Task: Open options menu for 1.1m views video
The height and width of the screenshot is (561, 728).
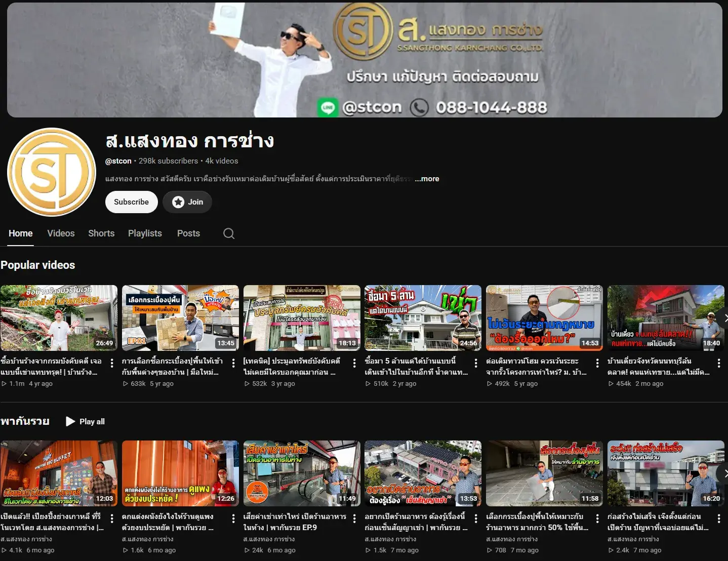Action: click(x=112, y=363)
